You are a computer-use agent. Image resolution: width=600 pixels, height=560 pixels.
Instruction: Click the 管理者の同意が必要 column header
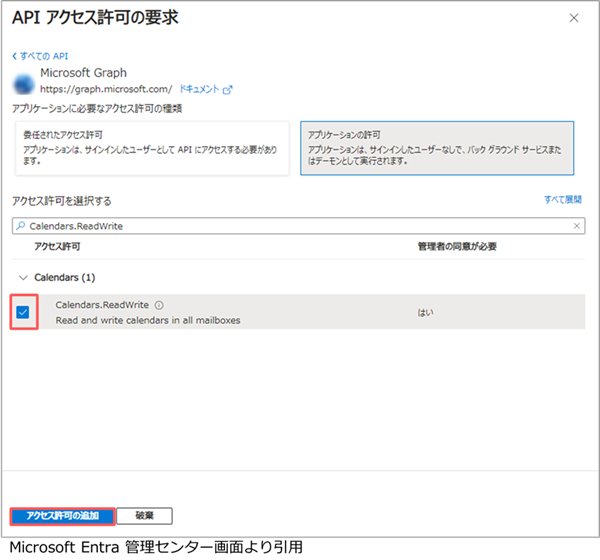pos(456,245)
